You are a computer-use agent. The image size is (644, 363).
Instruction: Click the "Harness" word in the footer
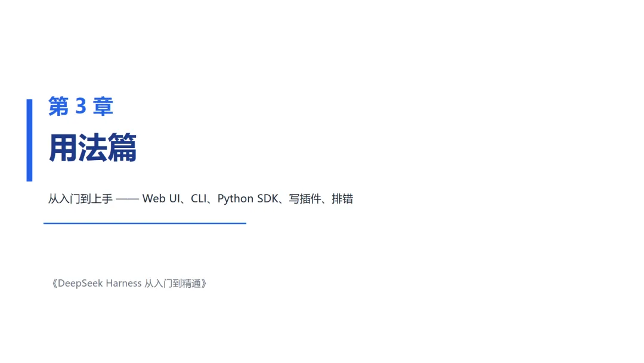click(123, 283)
